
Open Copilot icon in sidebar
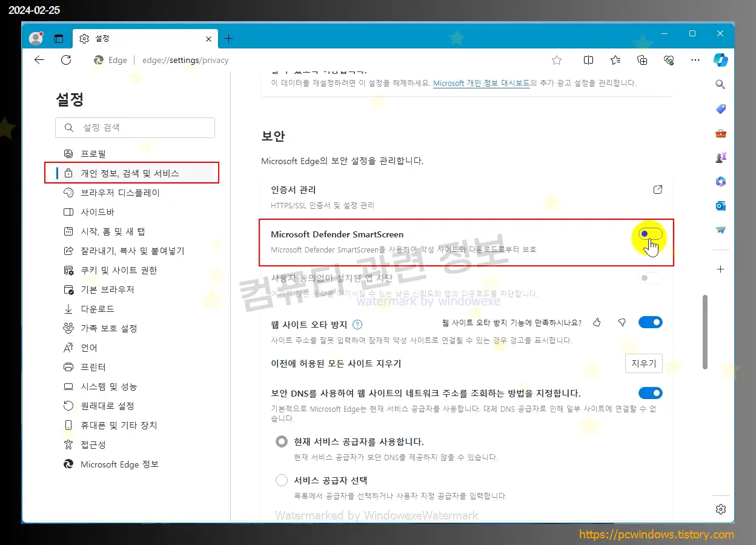point(721,60)
